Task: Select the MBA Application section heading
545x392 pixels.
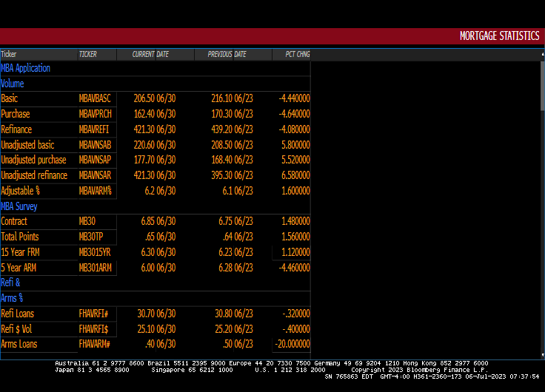Action: click(x=26, y=68)
